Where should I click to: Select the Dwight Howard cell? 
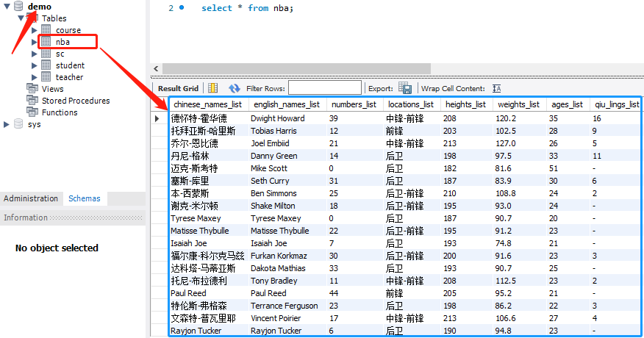pyautogui.click(x=287, y=118)
